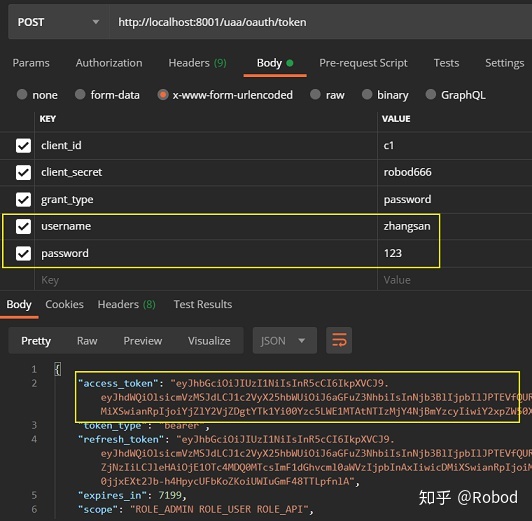Click the 7199 expires value

(x=170, y=496)
